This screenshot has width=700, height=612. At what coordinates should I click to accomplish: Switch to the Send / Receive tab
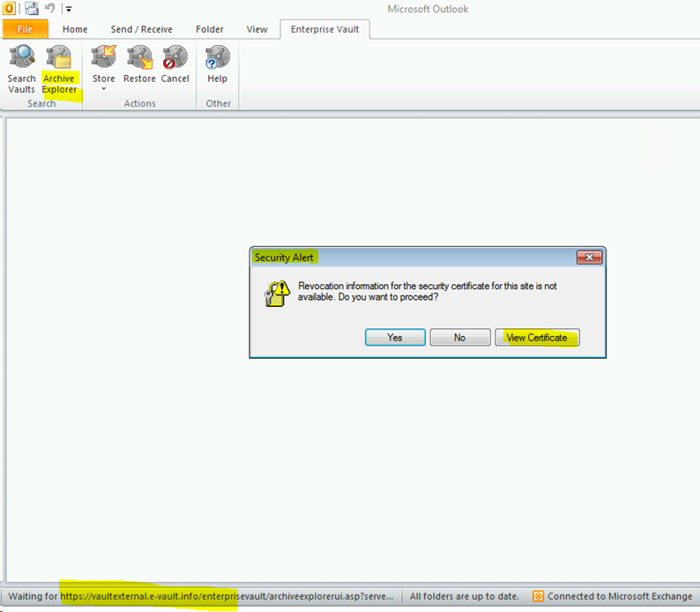coord(142,29)
